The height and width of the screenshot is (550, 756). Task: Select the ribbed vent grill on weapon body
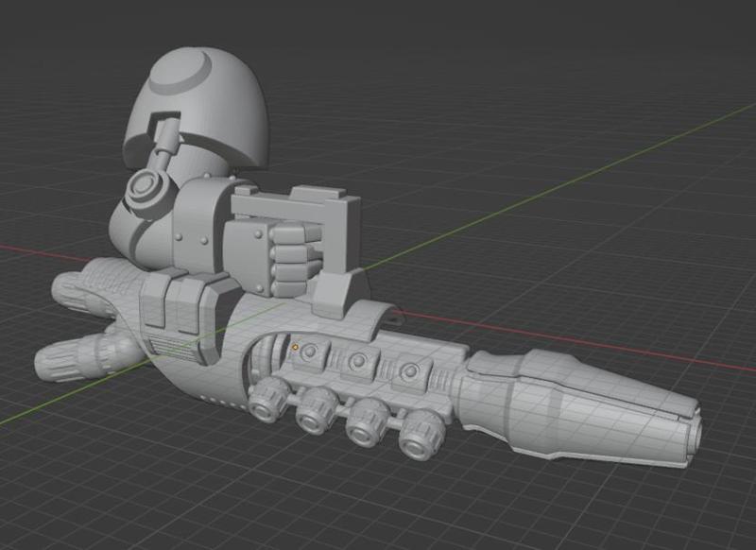pyautogui.click(x=173, y=350)
